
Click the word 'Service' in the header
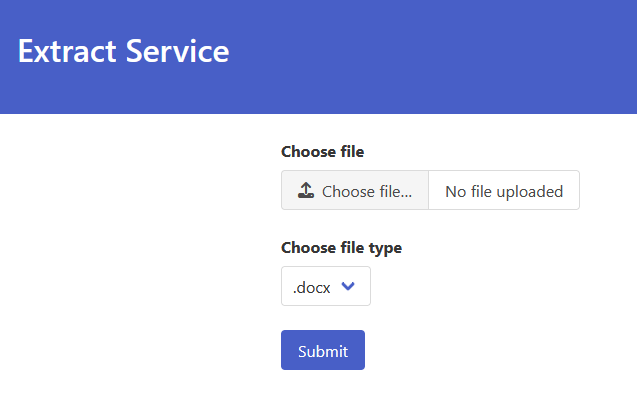coord(178,51)
